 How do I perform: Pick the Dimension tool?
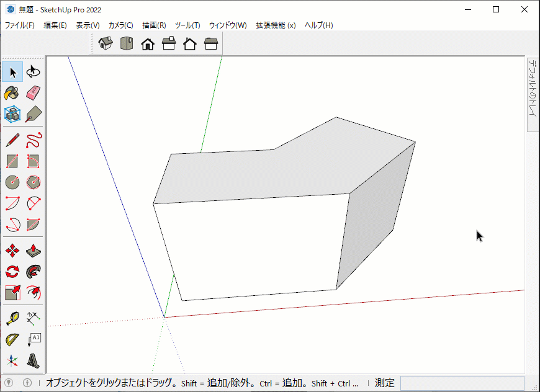34,319
